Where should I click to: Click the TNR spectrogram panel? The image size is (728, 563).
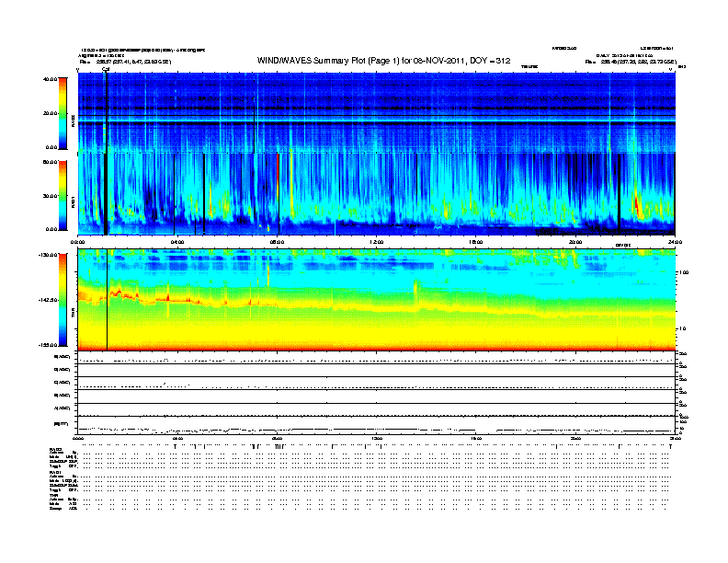point(377,300)
